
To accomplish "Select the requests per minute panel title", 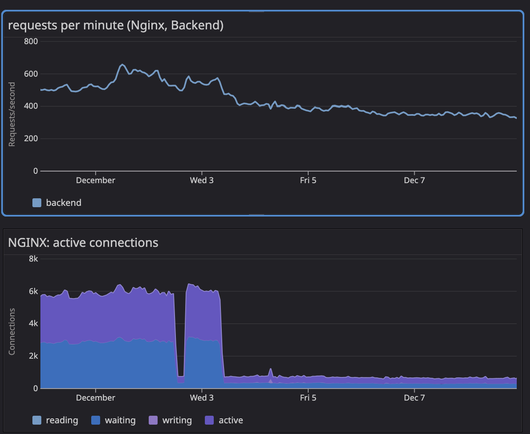I will click(x=116, y=25).
